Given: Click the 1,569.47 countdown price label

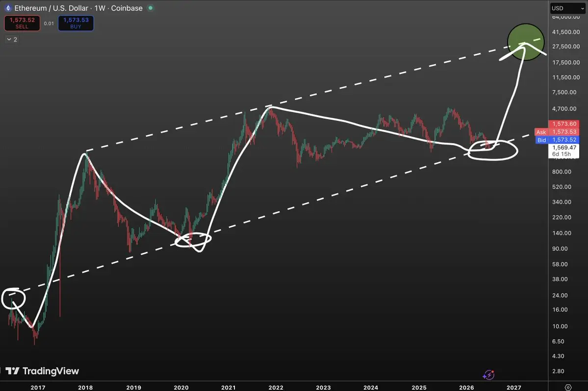Looking at the screenshot, I should [x=563, y=150].
